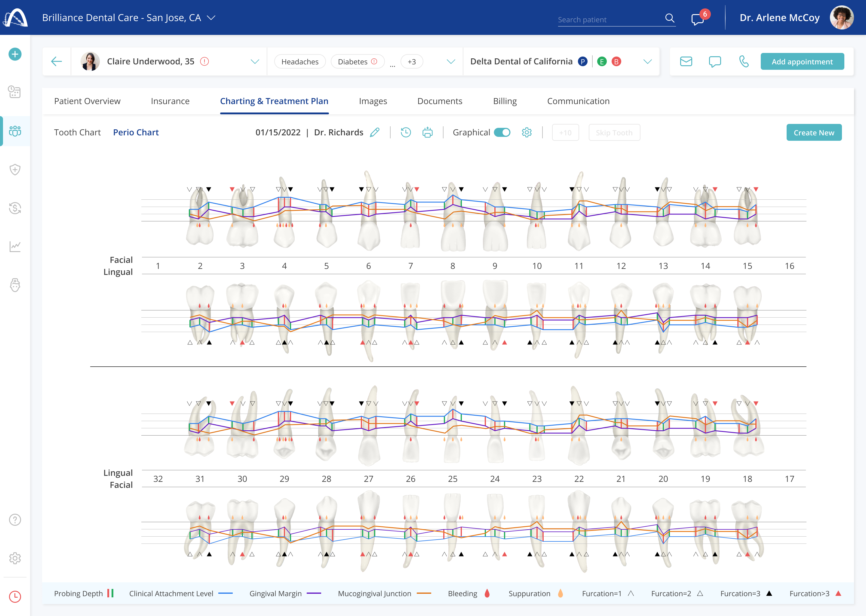Click the Diabetes condition chip

[x=358, y=61]
